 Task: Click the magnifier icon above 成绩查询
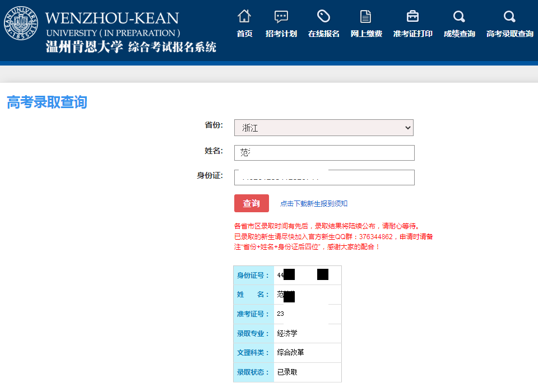click(x=459, y=16)
